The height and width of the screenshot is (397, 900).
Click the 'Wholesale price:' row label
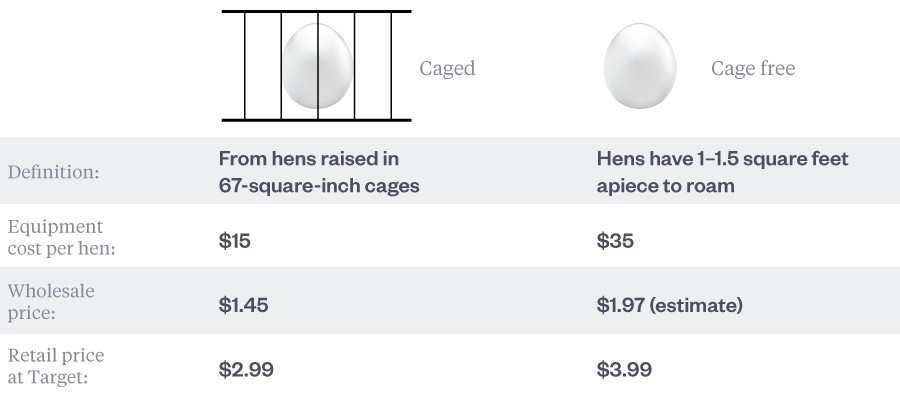pos(51,302)
